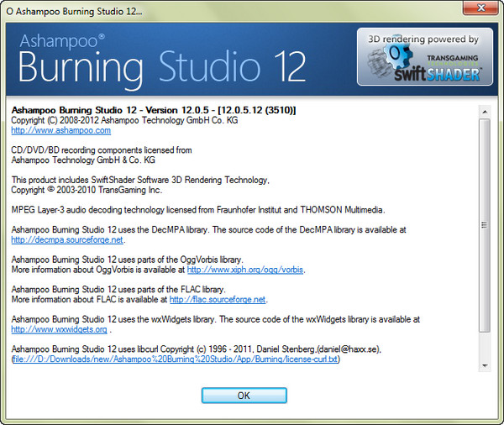
Task: Click the scrollbar down arrow
Action: (484, 365)
